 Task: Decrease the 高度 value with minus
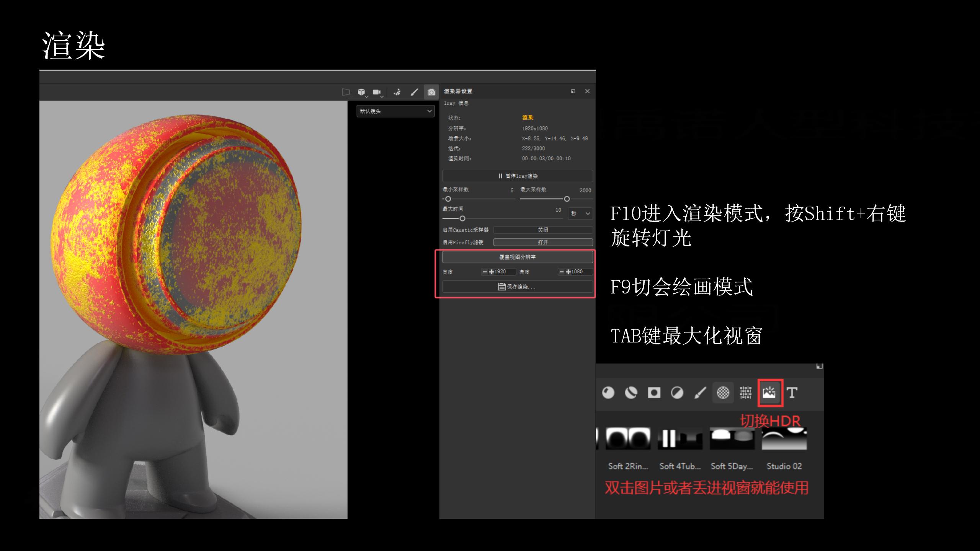click(x=562, y=272)
